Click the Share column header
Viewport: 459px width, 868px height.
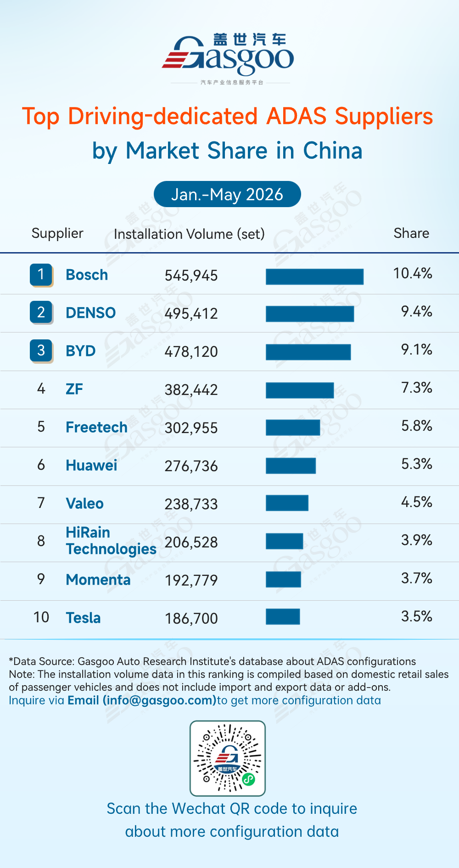411,233
